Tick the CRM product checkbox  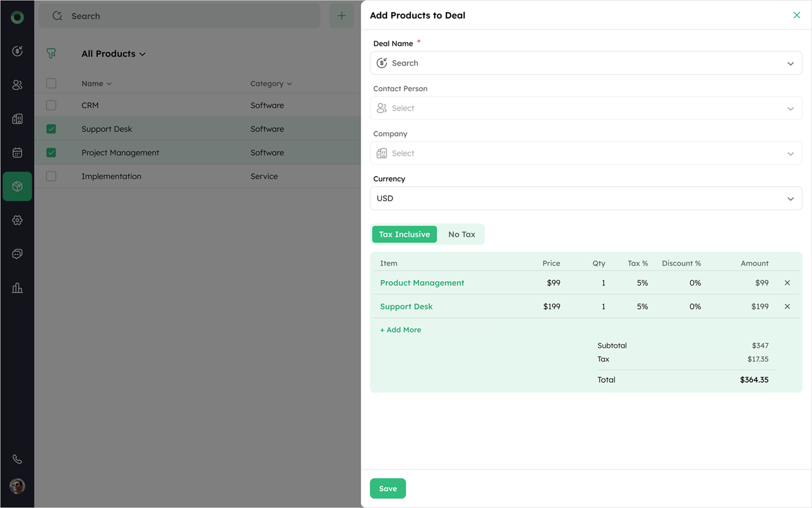[x=51, y=105]
